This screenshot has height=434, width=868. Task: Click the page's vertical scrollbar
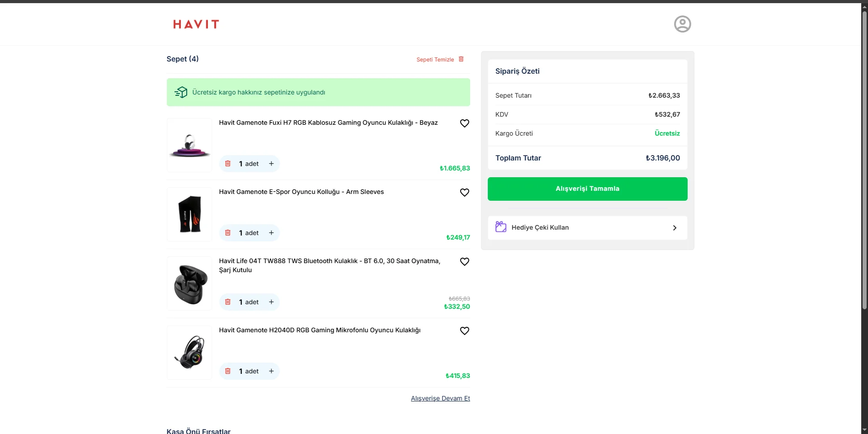864,158
